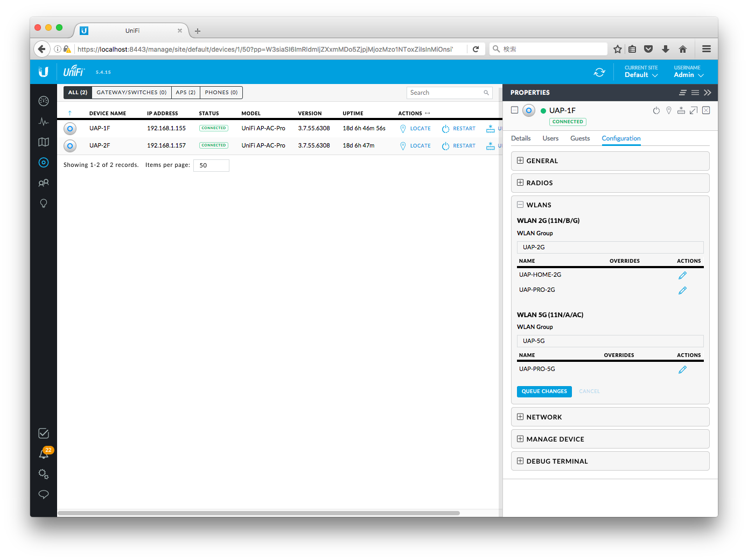The height and width of the screenshot is (560, 748).
Task: Click the browser URL address bar
Action: pos(265,49)
